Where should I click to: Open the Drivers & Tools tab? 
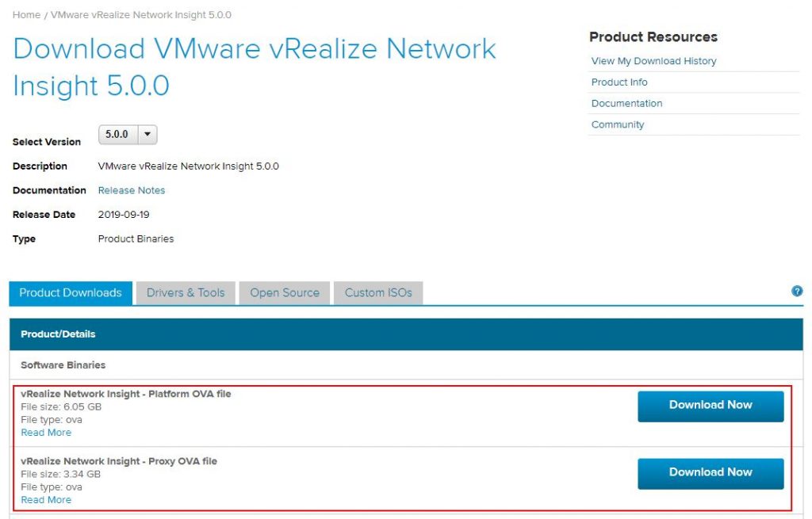(x=186, y=293)
